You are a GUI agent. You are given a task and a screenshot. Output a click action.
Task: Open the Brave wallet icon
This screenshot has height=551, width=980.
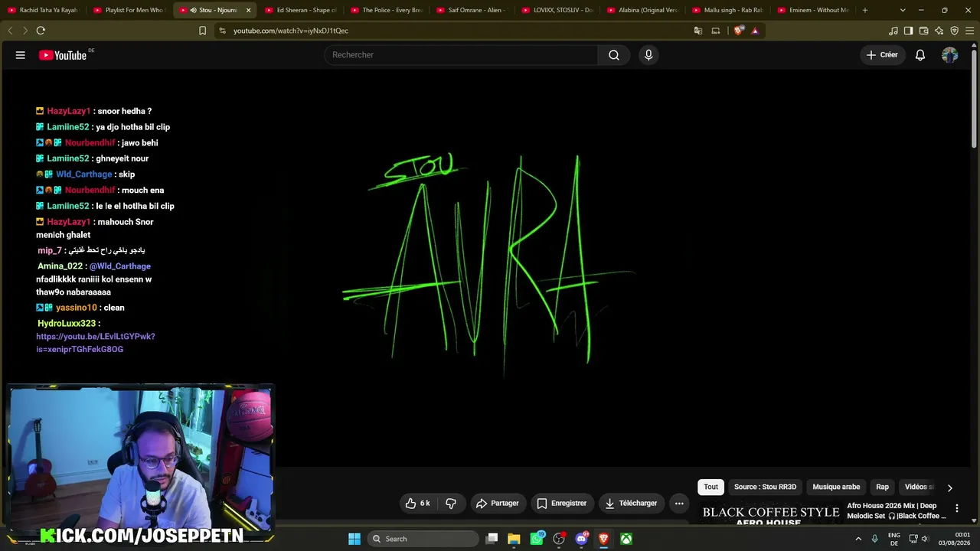[x=923, y=31]
